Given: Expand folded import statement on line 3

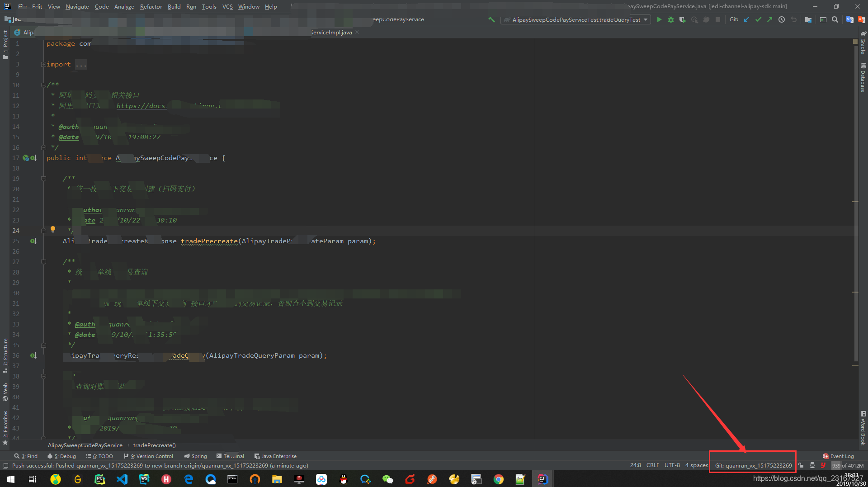Looking at the screenshot, I should tap(43, 64).
